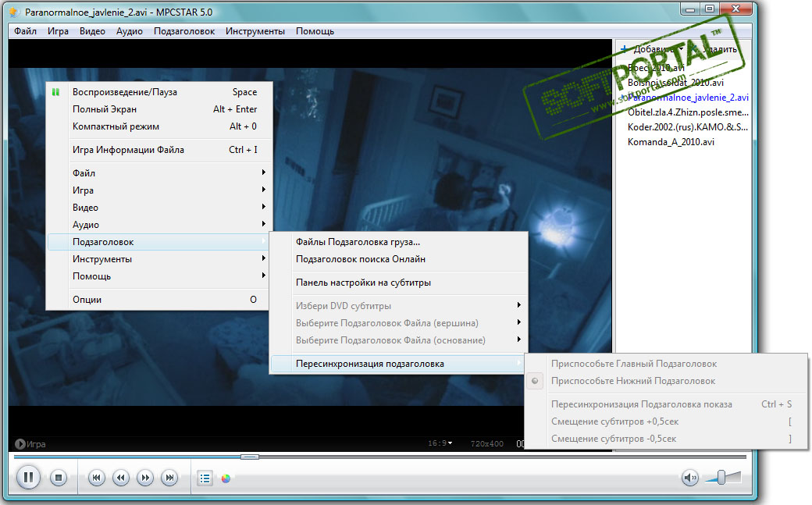The image size is (812, 505).
Task: Choose Компактный режим menu entry
Action: tap(159, 126)
